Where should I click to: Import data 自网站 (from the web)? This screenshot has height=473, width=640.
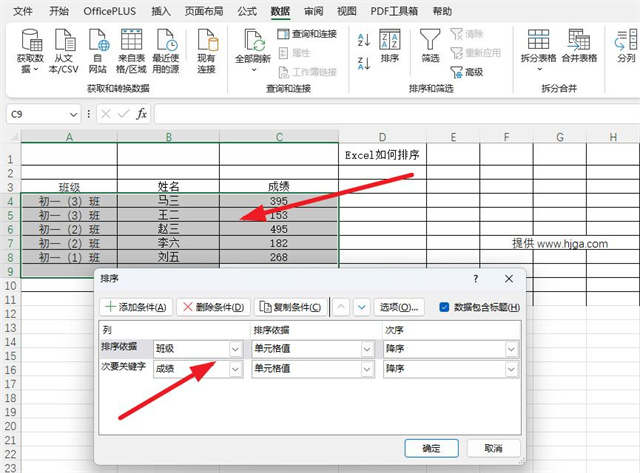[98, 51]
